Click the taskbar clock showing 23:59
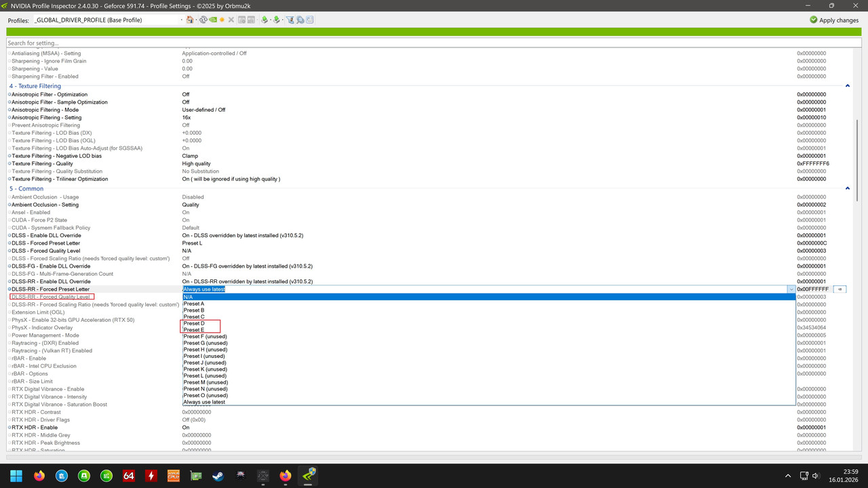Screen dimensions: 868x488 [845, 476]
